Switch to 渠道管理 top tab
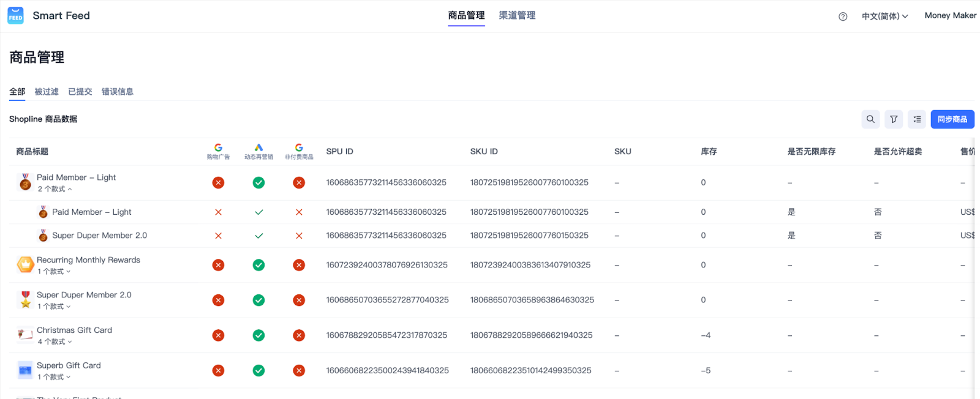 point(517,15)
